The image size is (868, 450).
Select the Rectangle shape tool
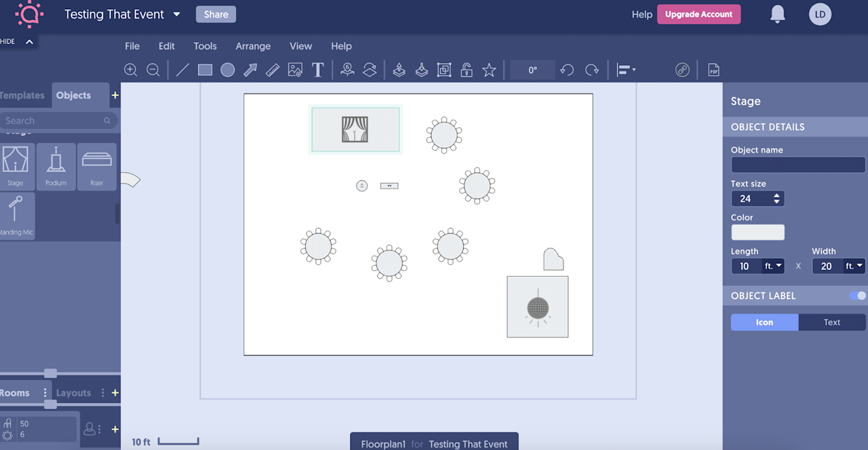coord(205,70)
